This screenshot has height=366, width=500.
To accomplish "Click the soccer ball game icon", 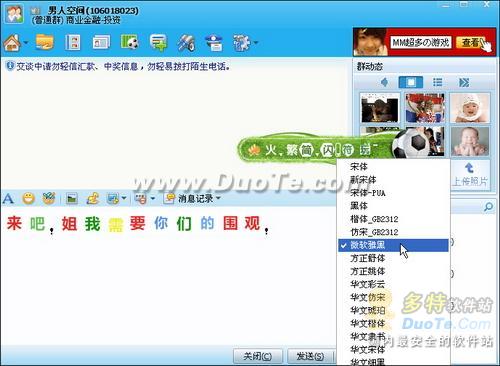I will [129, 43].
